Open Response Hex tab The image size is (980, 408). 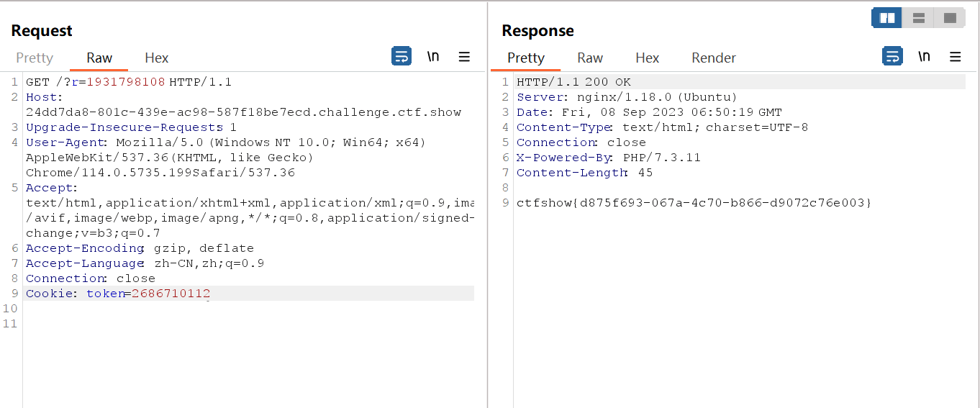[647, 58]
